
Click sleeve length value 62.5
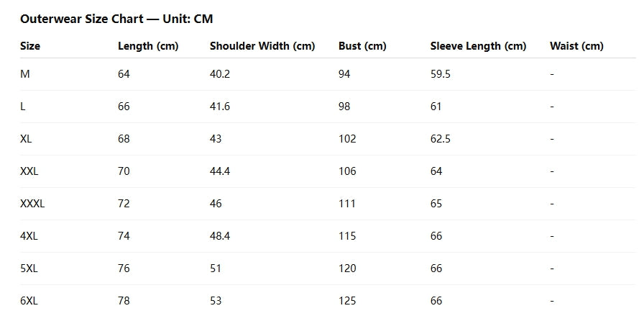pyautogui.click(x=441, y=139)
